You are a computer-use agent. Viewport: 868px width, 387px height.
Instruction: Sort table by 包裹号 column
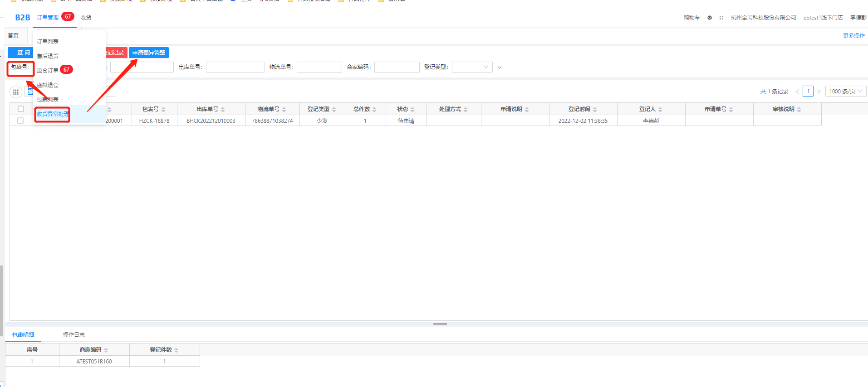(x=163, y=110)
